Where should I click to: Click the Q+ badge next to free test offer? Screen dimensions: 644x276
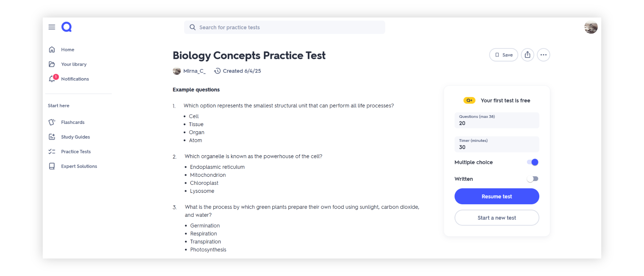click(x=469, y=100)
